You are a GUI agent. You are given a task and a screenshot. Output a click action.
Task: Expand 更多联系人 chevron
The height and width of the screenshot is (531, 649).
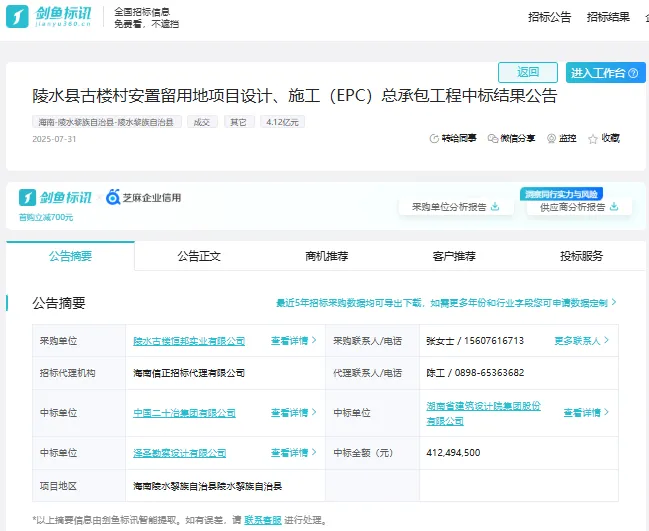(x=605, y=341)
